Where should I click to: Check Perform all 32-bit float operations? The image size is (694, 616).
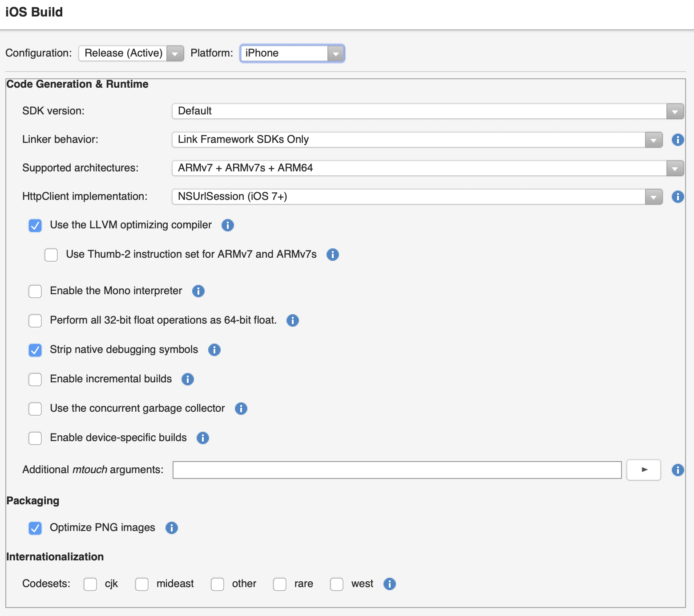(35, 321)
